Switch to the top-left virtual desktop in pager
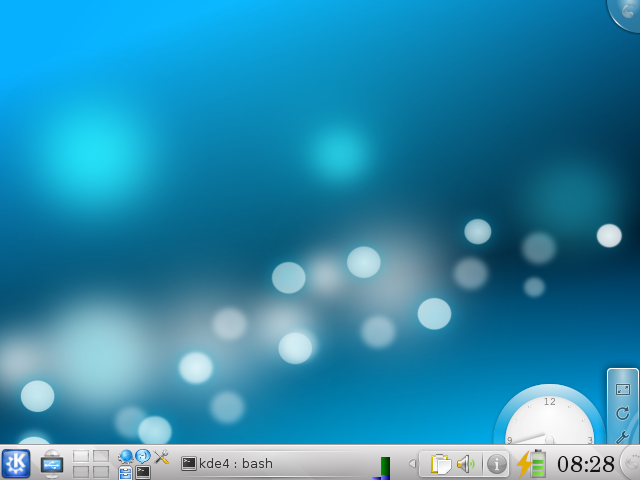The width and height of the screenshot is (640, 480). tap(81, 456)
